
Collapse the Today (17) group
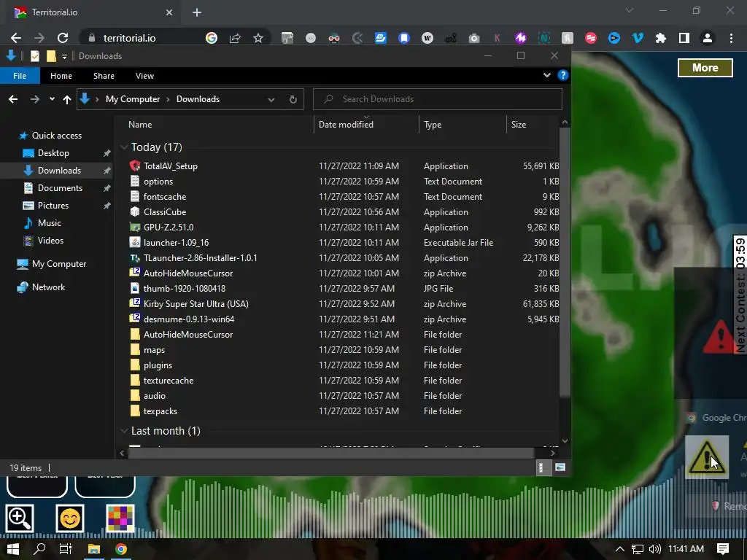click(x=124, y=147)
